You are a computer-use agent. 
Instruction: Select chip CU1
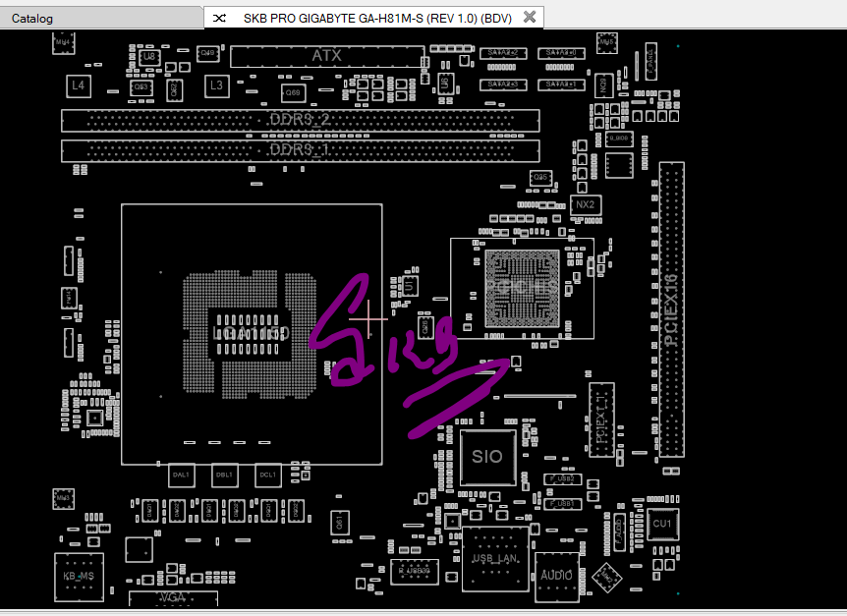pyautogui.click(x=662, y=524)
